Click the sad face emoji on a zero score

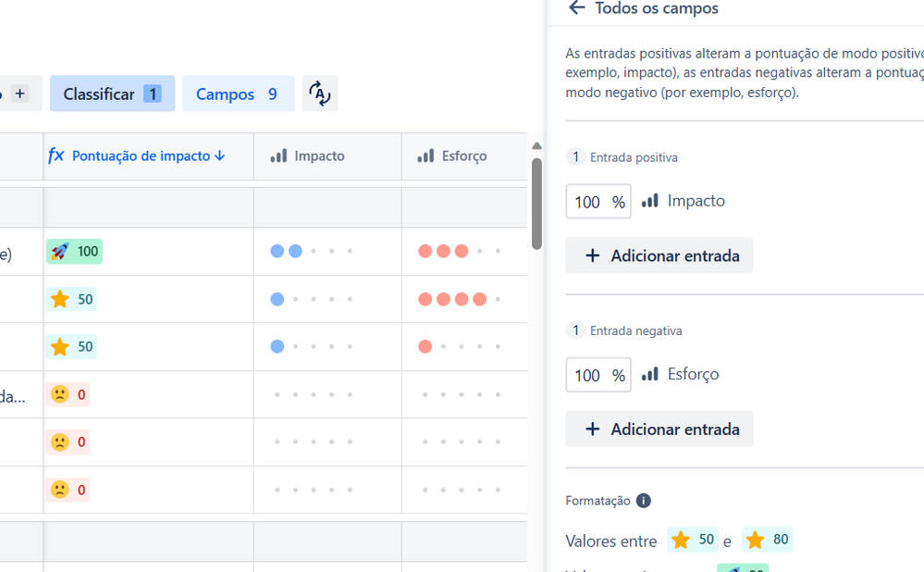(x=59, y=393)
